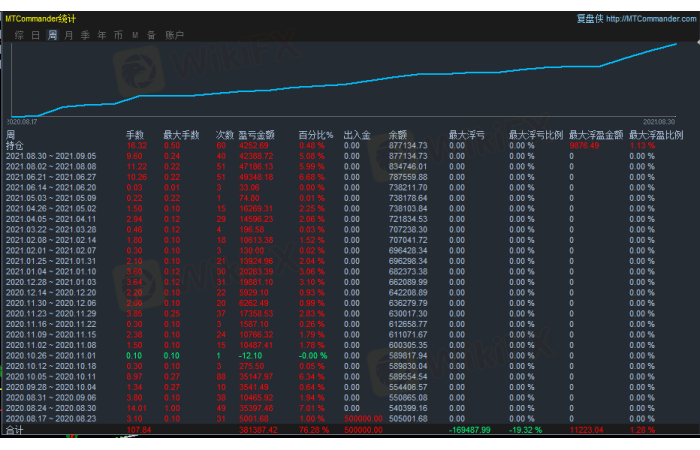This screenshot has width=700, height=450.
Task: Switch to the 日 daily tab
Action: [x=36, y=35]
